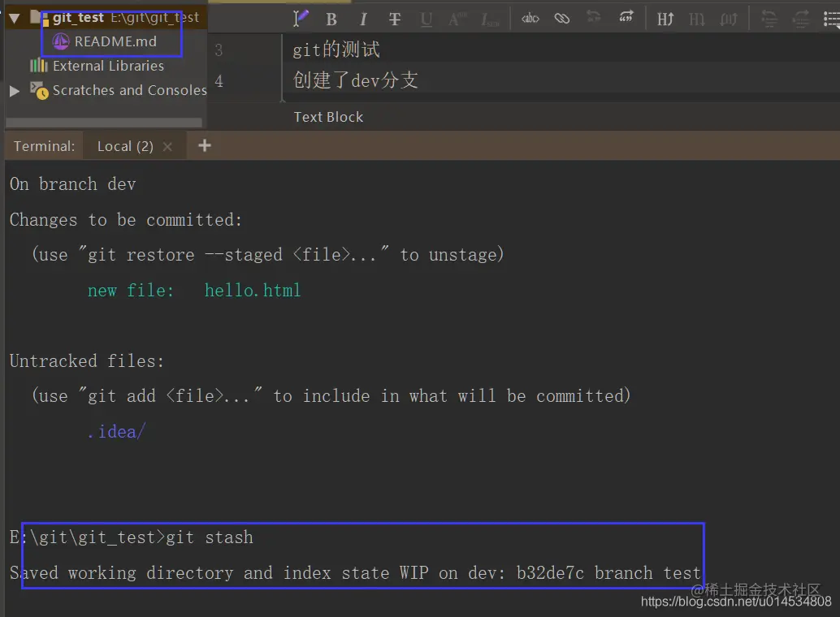This screenshot has height=617, width=840.
Task: Select Scratches and Consoles item
Action: [130, 90]
